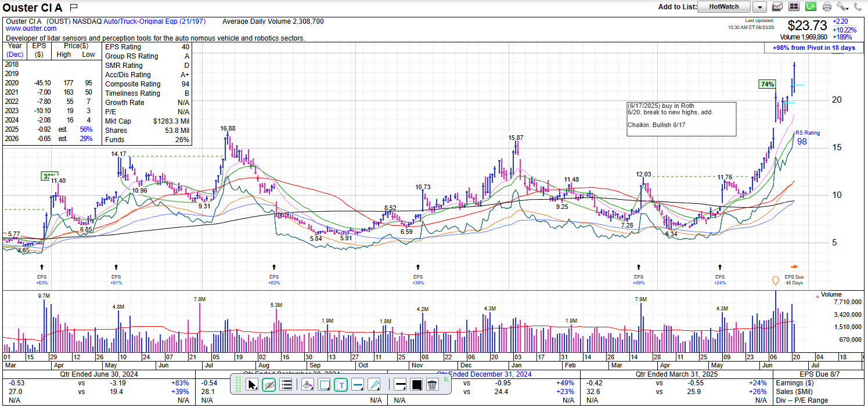The height and width of the screenshot is (408, 868).
Task: Click the RS Rating 98 label
Action: pos(807,138)
